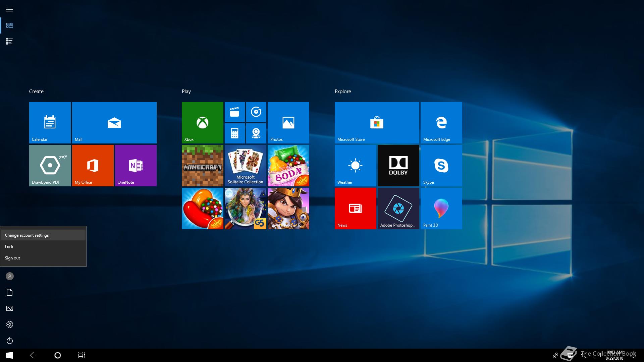Viewport: 644px width, 362px height.
Task: Switch to All apps list view
Action: tap(10, 42)
